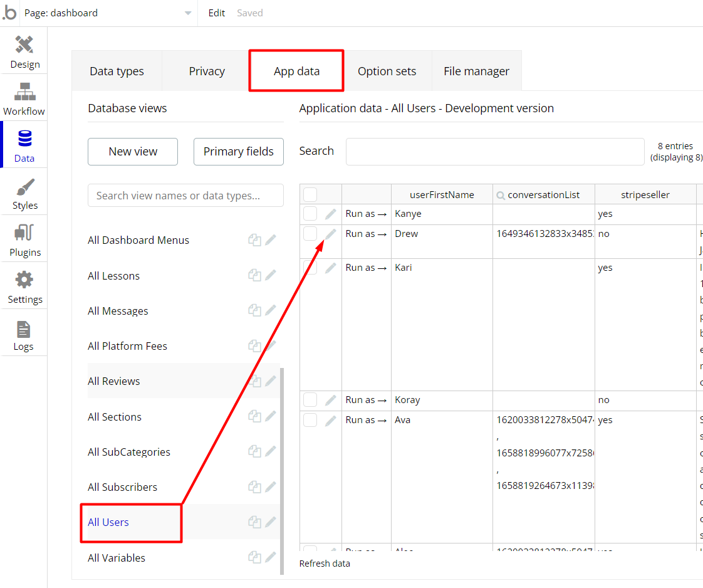Edit the All Lessons view pencil
703x588 pixels.
(x=270, y=275)
